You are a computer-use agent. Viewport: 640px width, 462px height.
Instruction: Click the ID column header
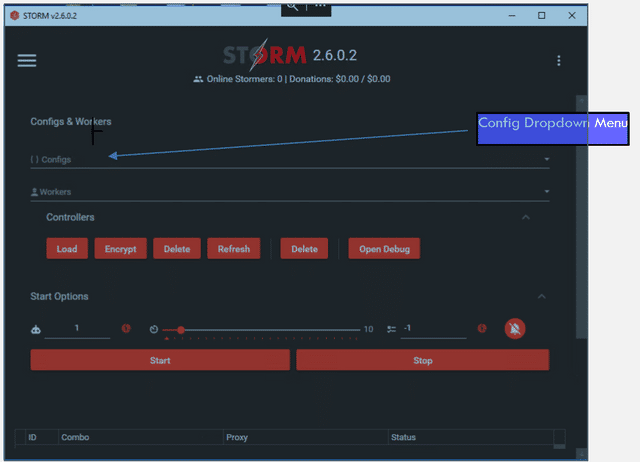click(42, 437)
